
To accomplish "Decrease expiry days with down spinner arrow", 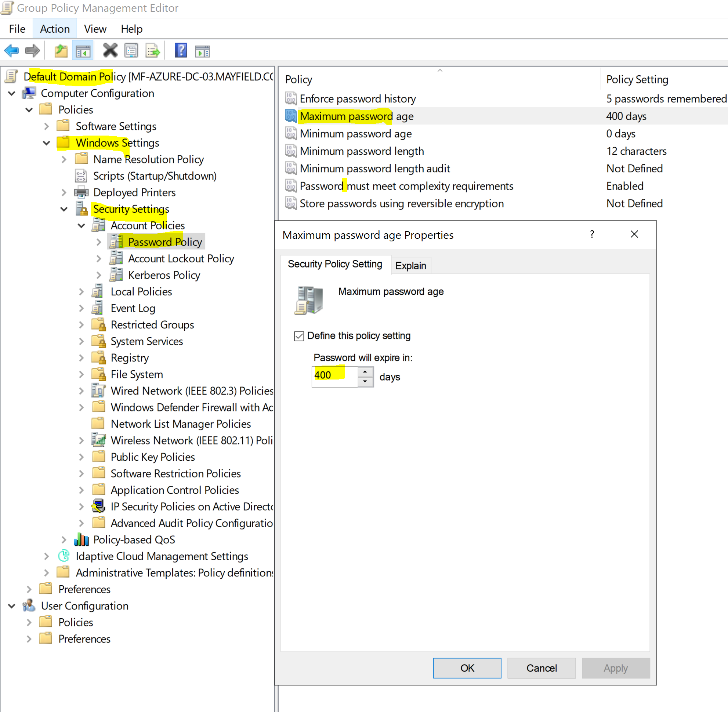I will point(365,381).
